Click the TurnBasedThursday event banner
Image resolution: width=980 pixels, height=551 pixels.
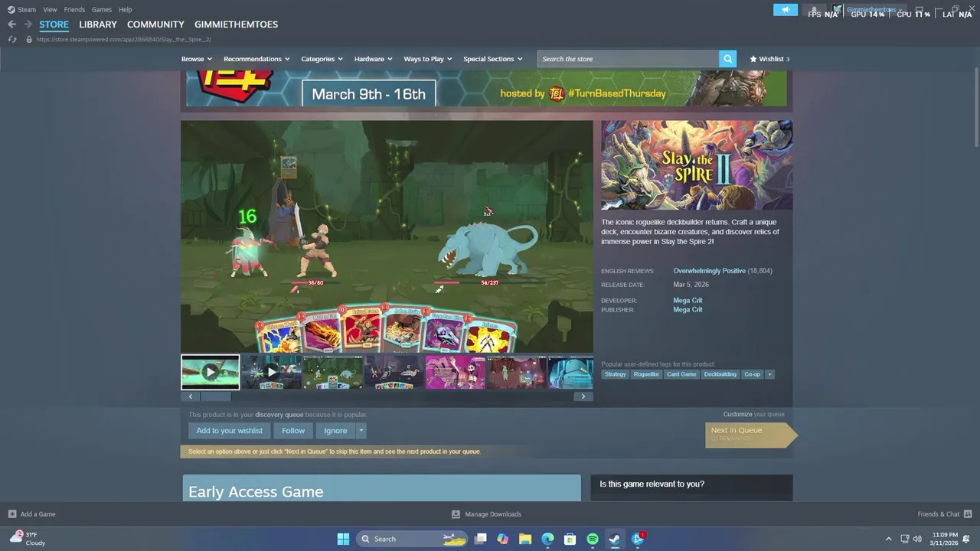pos(486,89)
